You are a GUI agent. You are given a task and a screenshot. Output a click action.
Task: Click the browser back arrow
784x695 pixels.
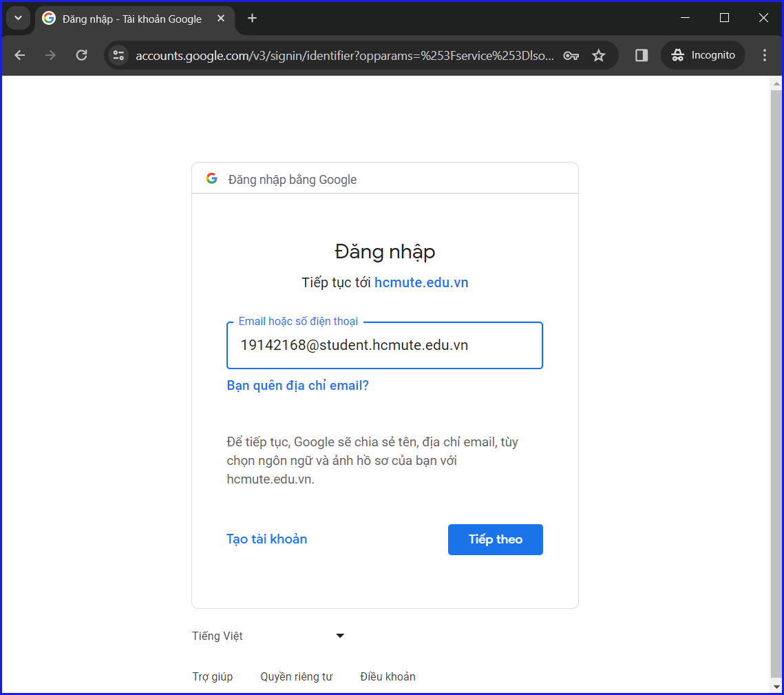(x=20, y=55)
